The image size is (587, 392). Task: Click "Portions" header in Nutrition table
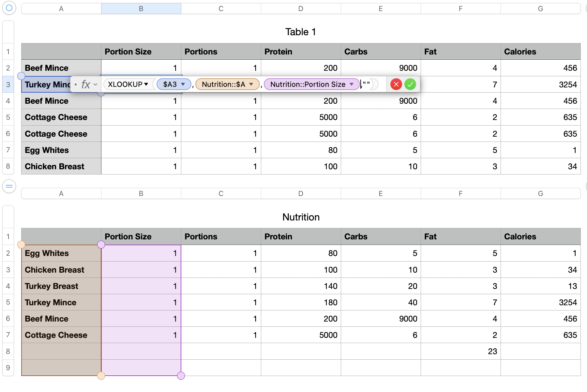tap(201, 236)
